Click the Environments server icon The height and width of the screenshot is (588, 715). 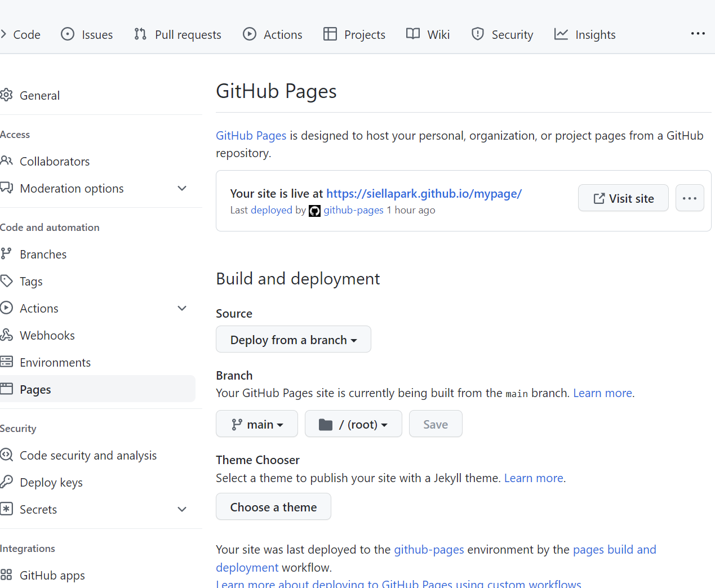tap(6, 362)
